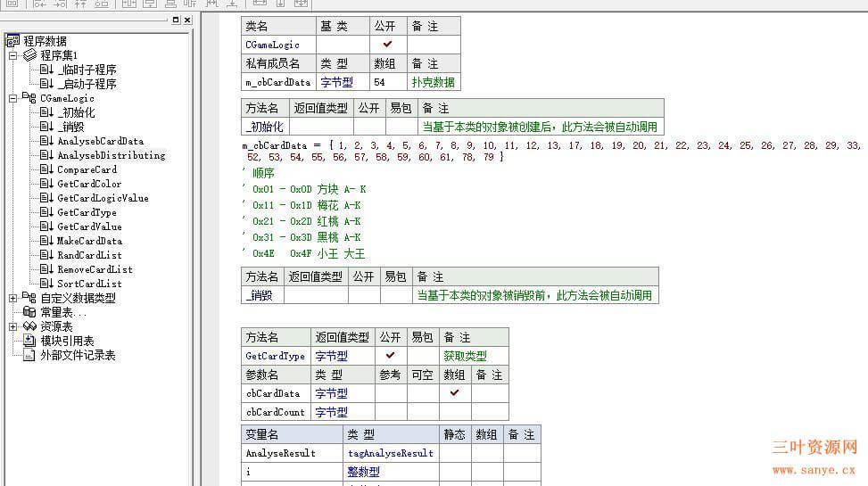Click the m_cbCardData assignment code line

point(551,151)
